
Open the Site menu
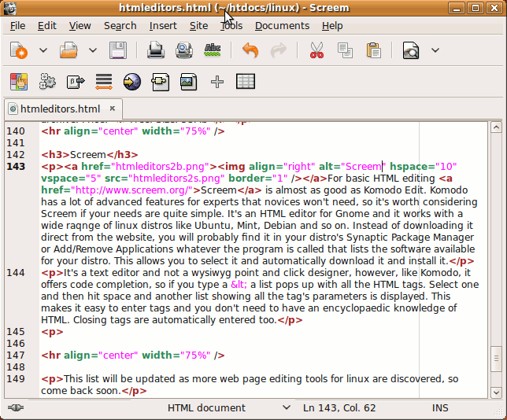[198, 25]
